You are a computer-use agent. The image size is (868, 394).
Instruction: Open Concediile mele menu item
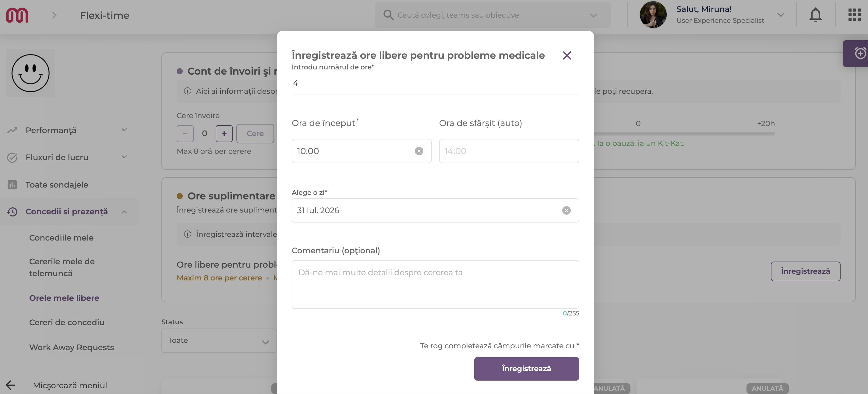pos(61,238)
